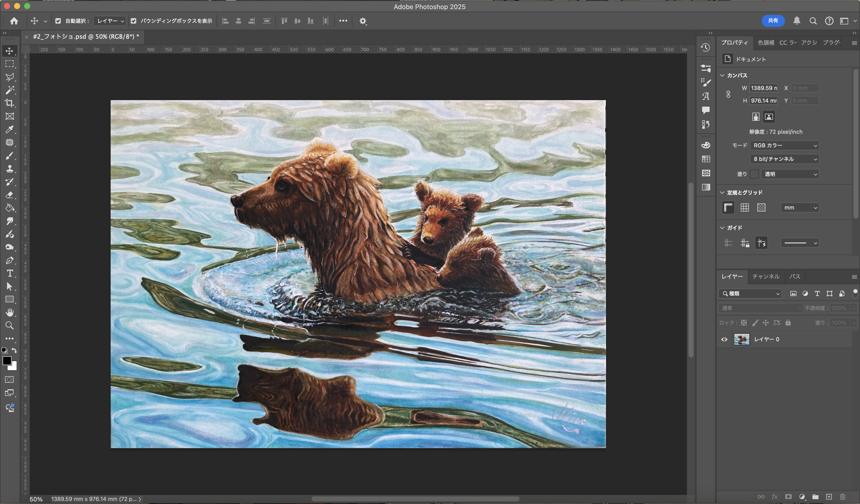Select the Frame tool
This screenshot has height=504, width=860.
10,116
